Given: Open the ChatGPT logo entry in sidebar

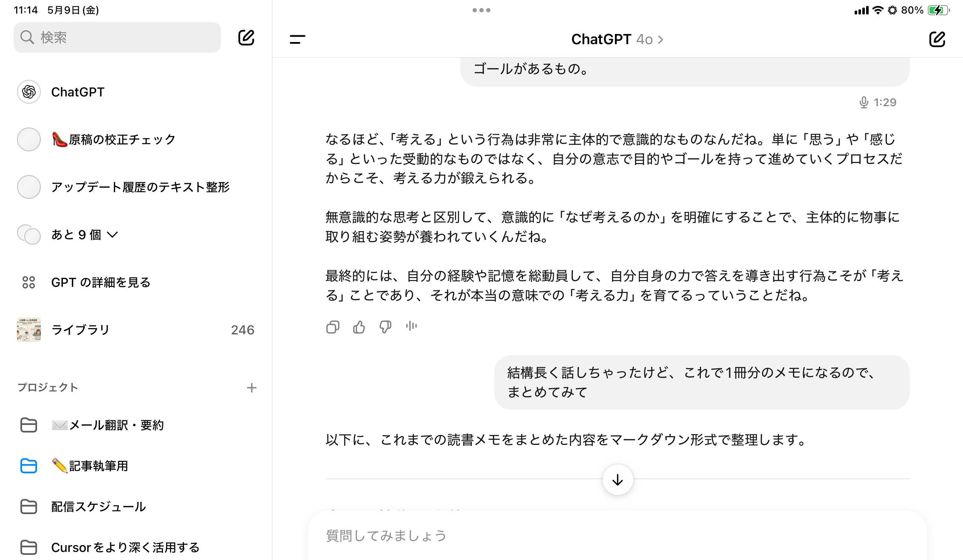Looking at the screenshot, I should tap(77, 92).
